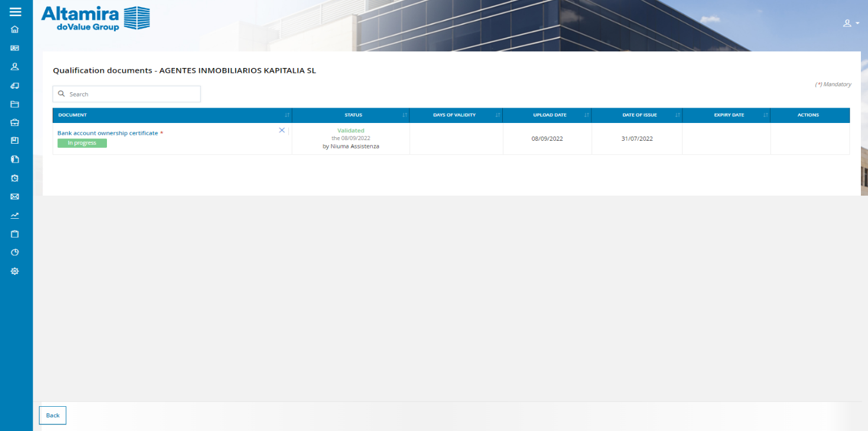This screenshot has width=868, height=431.
Task: Sort by Document column
Action: click(x=172, y=115)
